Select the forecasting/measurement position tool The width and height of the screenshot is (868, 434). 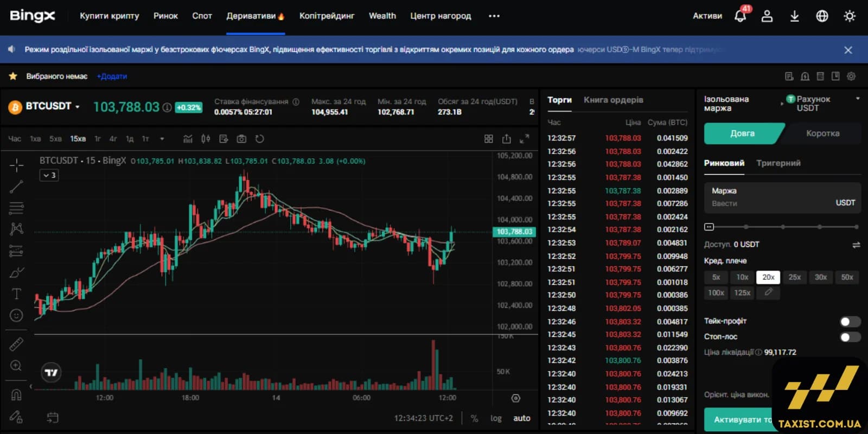(x=16, y=251)
